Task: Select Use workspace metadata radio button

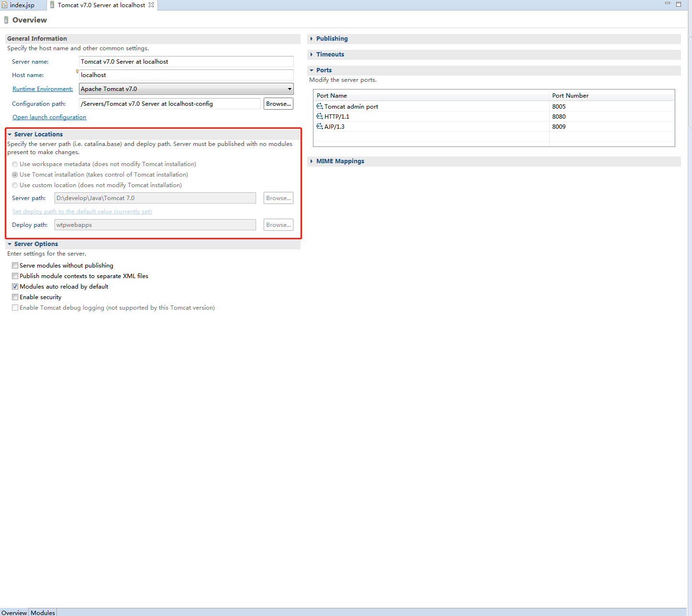Action: pyautogui.click(x=15, y=164)
